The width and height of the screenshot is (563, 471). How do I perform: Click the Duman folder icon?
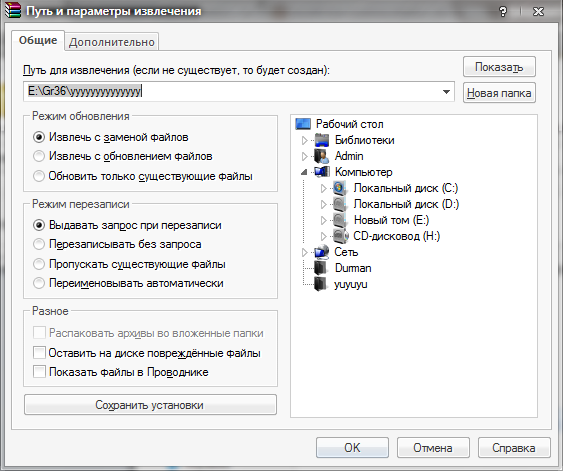pyautogui.click(x=321, y=268)
